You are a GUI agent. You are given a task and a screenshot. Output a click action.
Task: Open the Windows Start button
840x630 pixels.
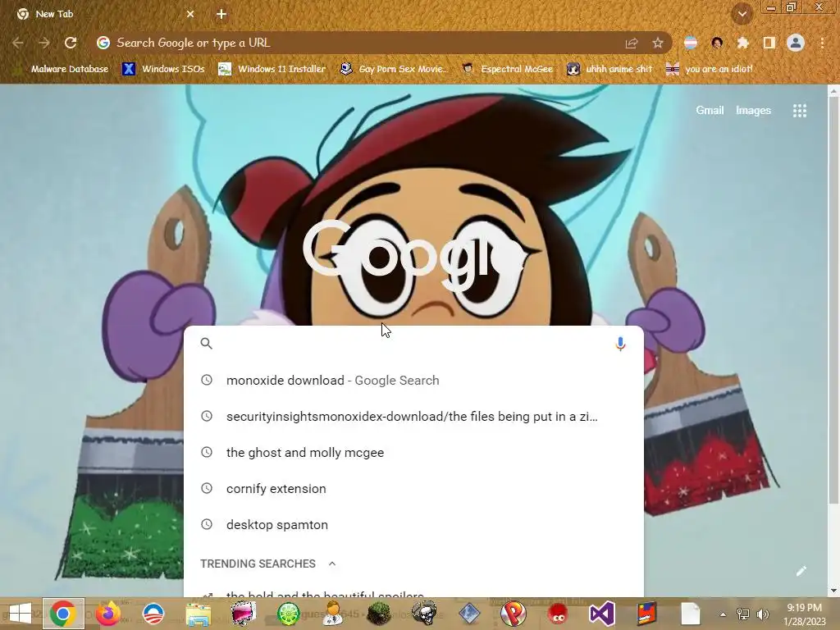(x=21, y=614)
